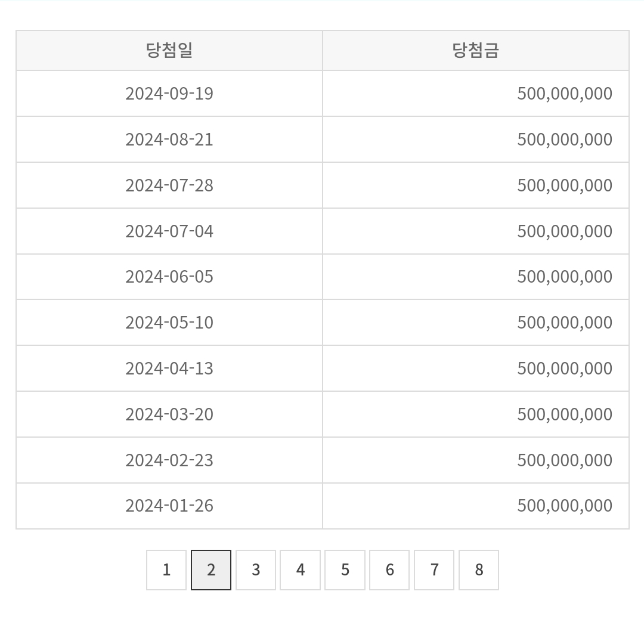Go to page 1 of results

coord(166,570)
